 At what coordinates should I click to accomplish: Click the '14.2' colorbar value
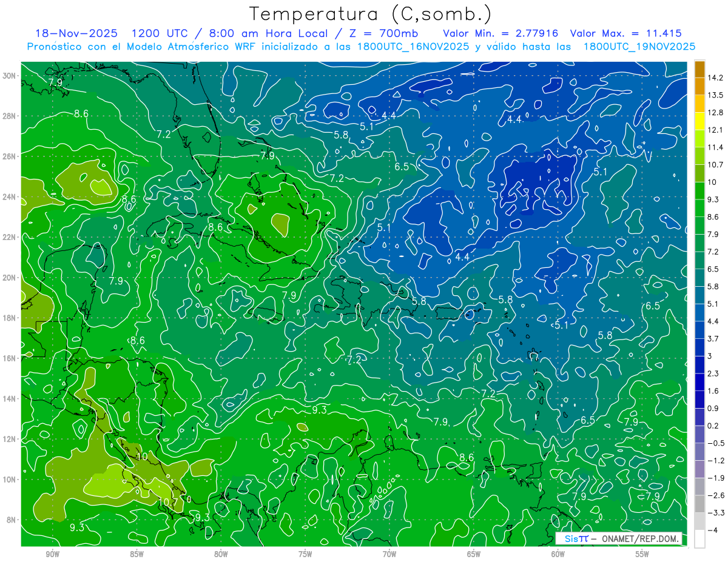(x=715, y=78)
